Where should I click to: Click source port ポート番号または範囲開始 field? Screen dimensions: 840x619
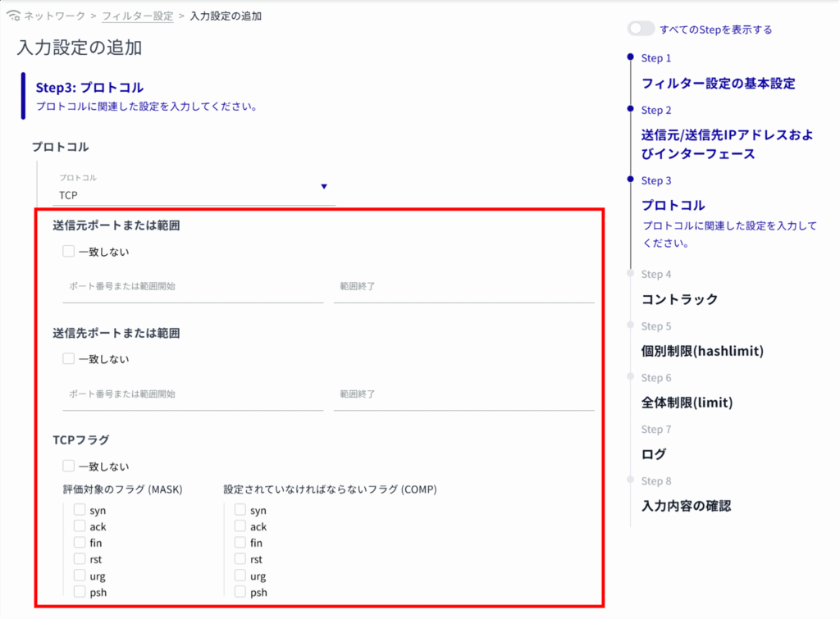point(193,287)
